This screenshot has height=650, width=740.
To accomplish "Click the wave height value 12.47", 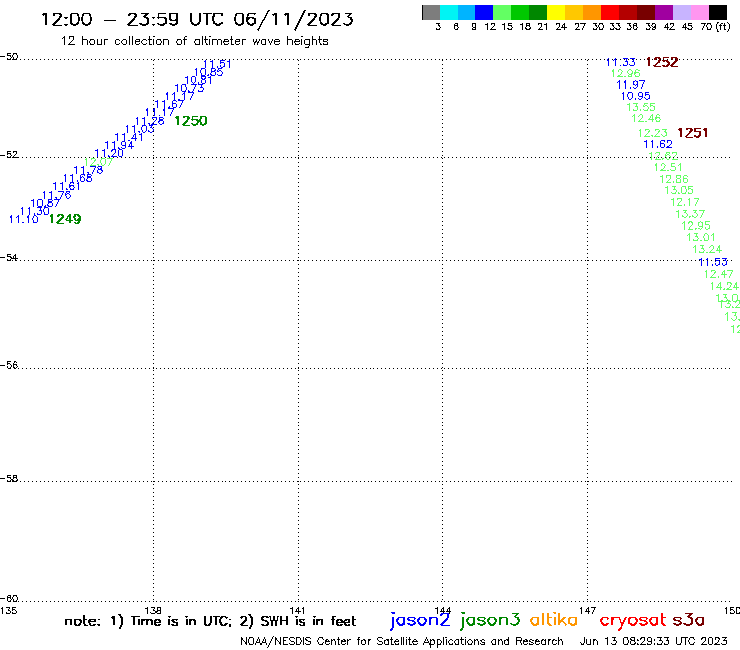I will click(x=718, y=274).
